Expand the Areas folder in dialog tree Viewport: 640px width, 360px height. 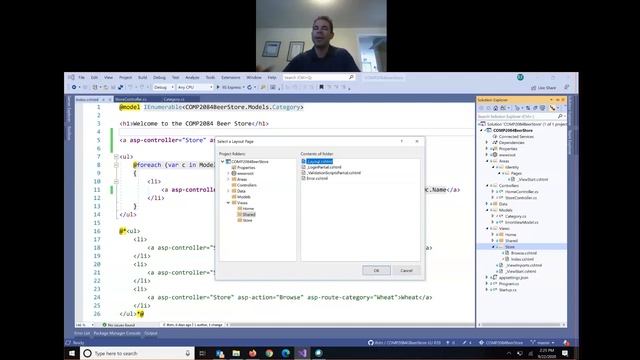pyautogui.click(x=229, y=179)
